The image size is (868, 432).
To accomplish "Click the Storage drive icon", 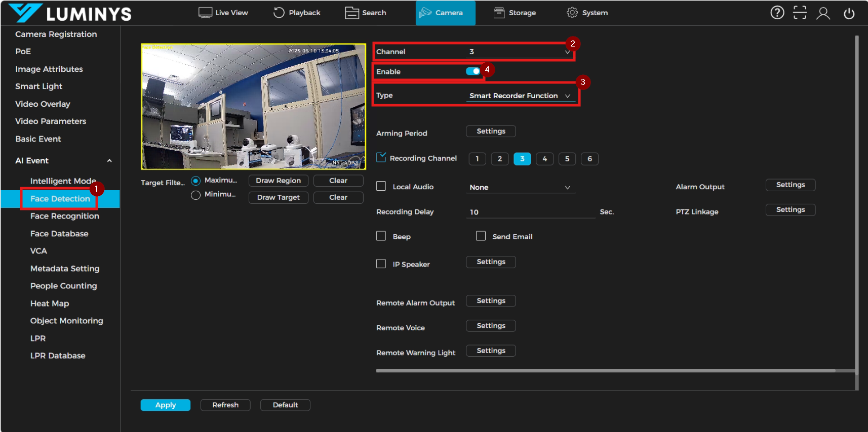I will (x=499, y=13).
